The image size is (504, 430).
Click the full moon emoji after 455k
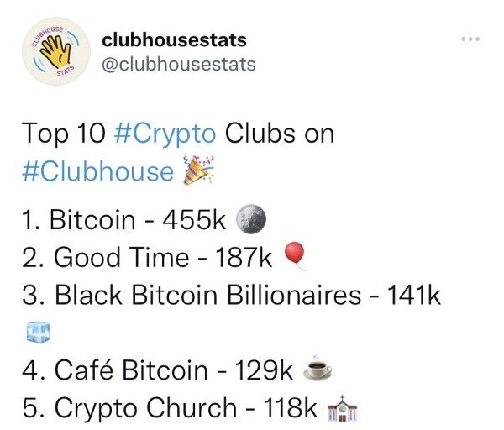(x=251, y=219)
